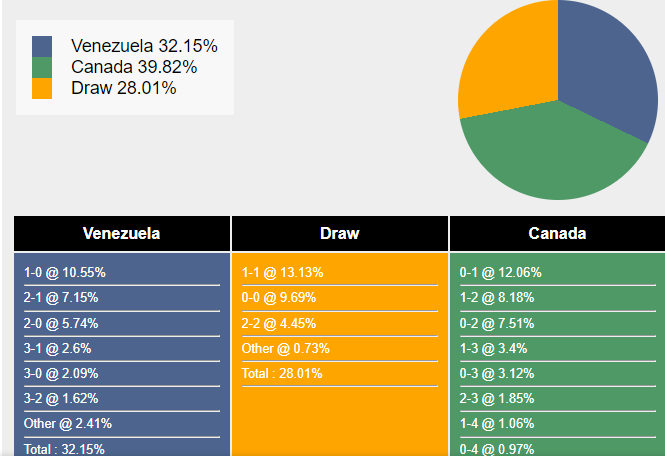Click the Venezuela Total : 32.15% row

point(64,448)
